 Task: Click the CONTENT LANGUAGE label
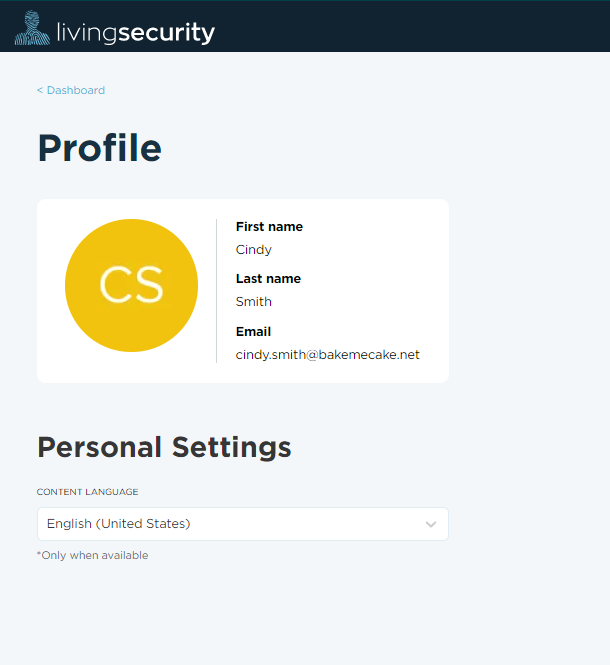pos(87,492)
